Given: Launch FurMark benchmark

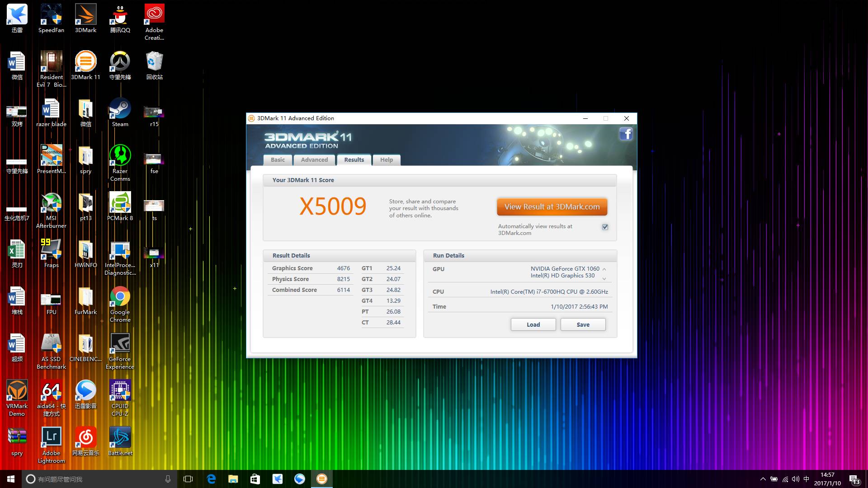Looking at the screenshot, I should [x=85, y=298].
